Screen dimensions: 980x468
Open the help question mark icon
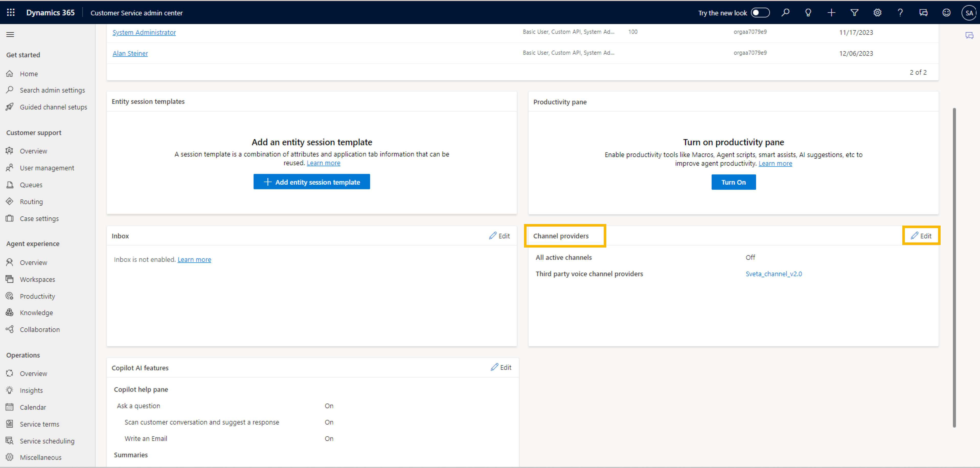click(900, 13)
